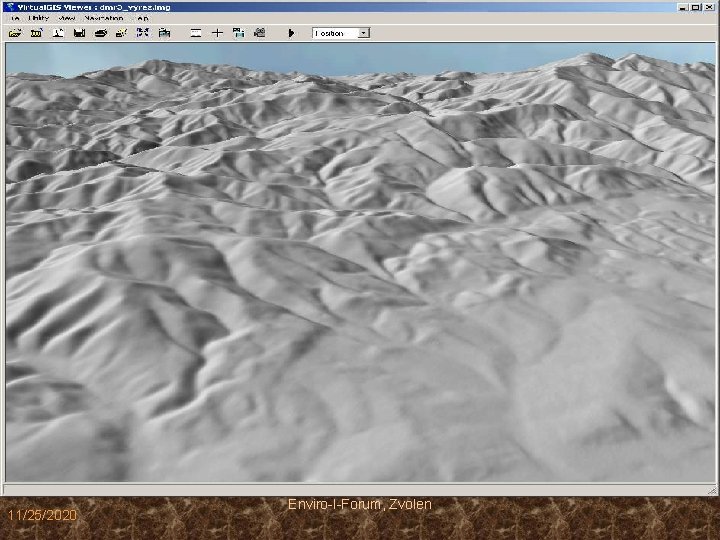
Task: Click the horizontal level-line toolbar icon
Action: [196, 33]
